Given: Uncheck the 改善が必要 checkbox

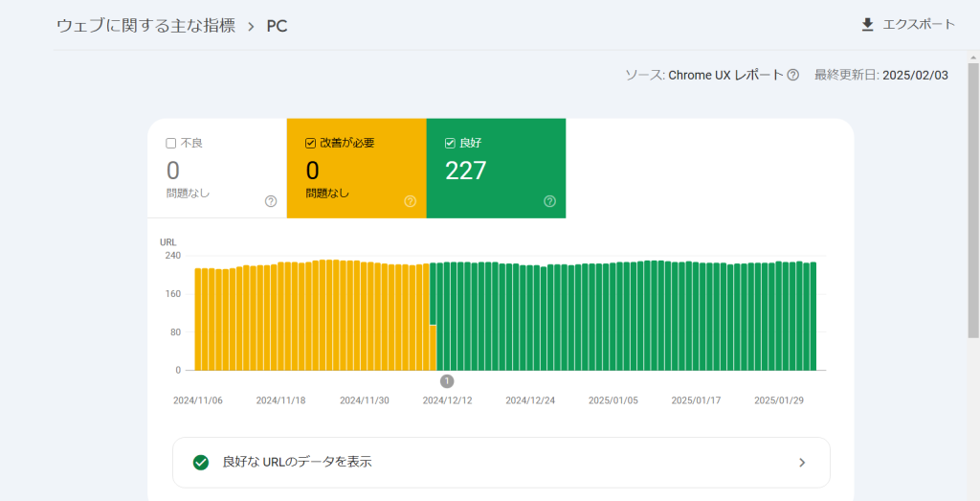Looking at the screenshot, I should pyautogui.click(x=310, y=144).
